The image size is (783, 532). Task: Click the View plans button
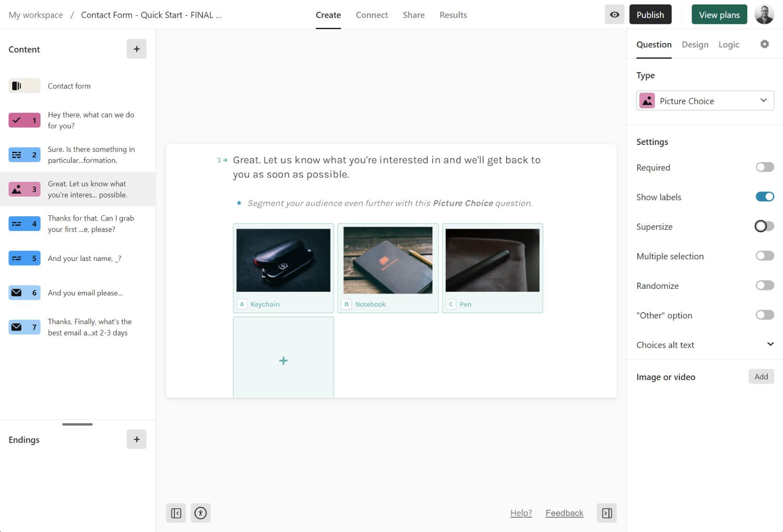[719, 15]
